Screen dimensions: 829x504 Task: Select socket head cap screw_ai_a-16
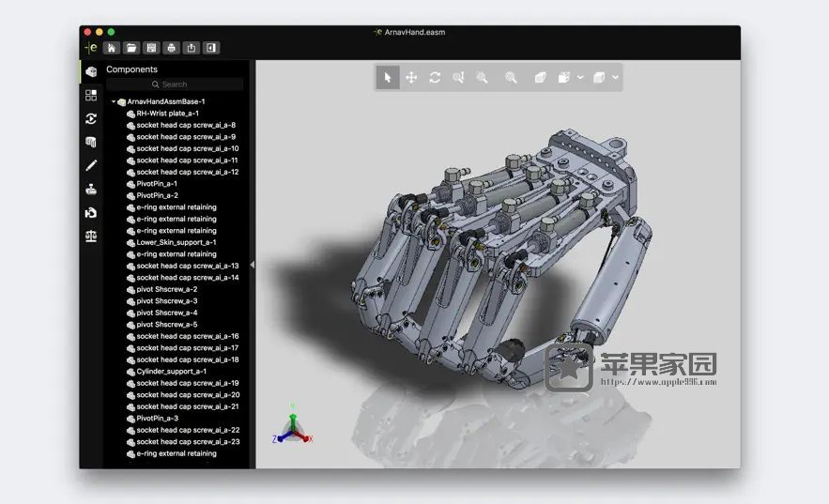pos(188,336)
